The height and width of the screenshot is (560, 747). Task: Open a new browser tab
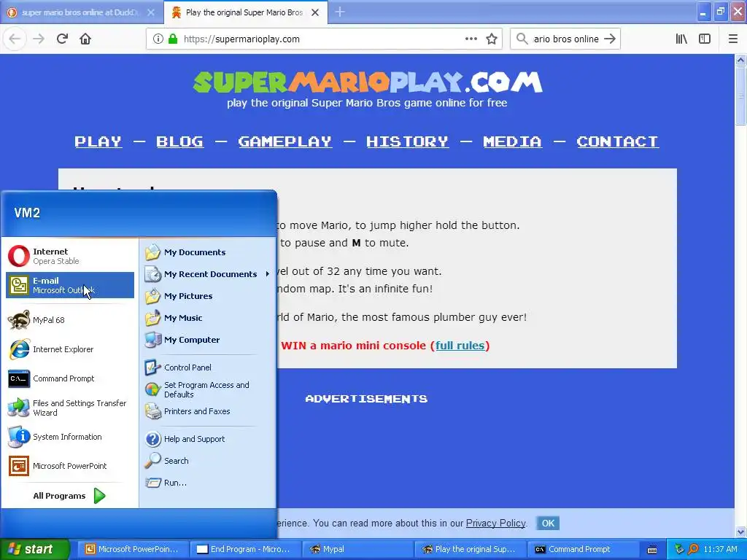340,12
